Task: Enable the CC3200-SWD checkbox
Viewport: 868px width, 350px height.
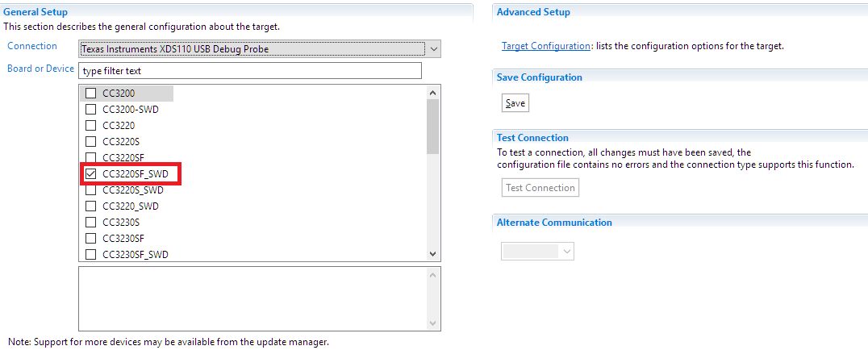Action: tap(91, 109)
